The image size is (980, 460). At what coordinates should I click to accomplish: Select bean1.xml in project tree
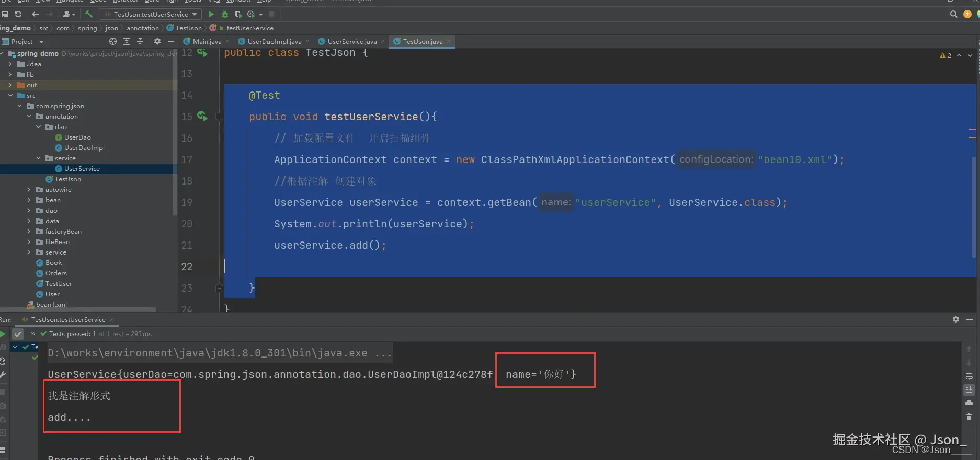pyautogui.click(x=51, y=304)
